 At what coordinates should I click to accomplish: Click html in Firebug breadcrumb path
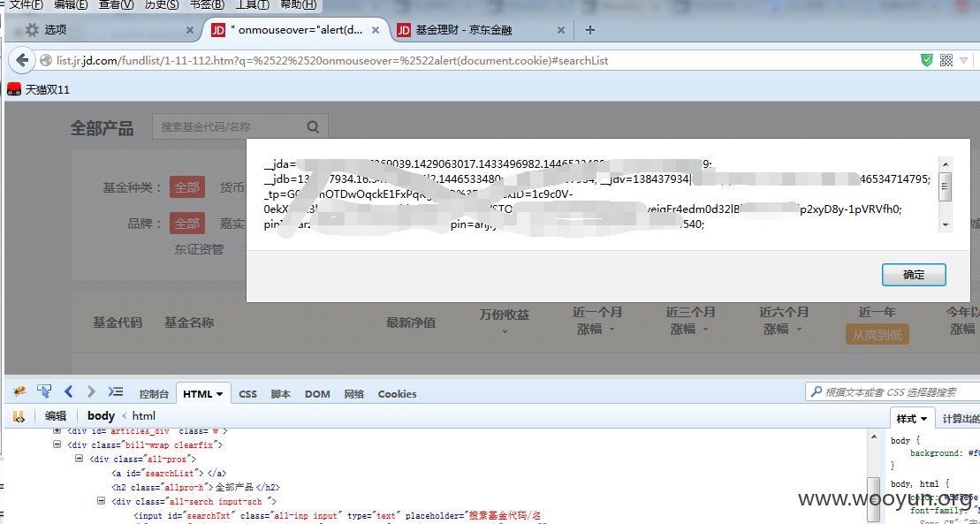pos(144,416)
